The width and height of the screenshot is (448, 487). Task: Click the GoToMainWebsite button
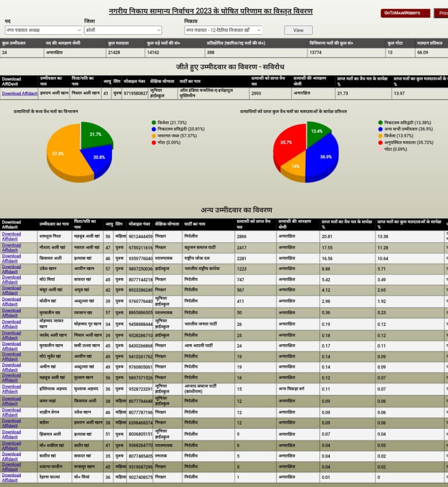[405, 13]
